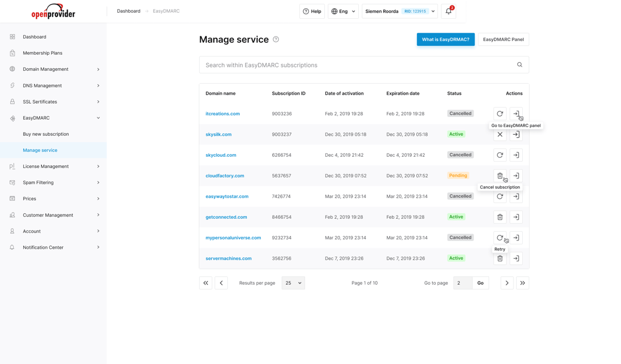Click the X cancel icon for skysilk.com
621x364 pixels.
coord(500,135)
